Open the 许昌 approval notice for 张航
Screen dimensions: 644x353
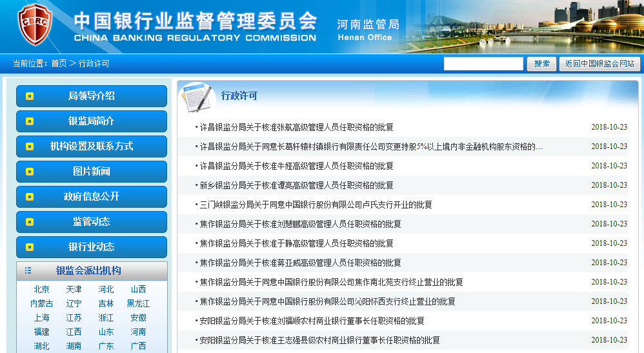click(x=296, y=128)
